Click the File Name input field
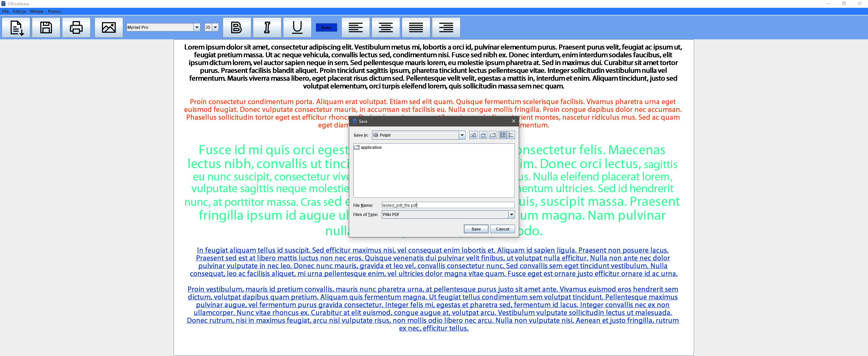Screen dimensions: 868x356 pyautogui.click(x=448, y=205)
